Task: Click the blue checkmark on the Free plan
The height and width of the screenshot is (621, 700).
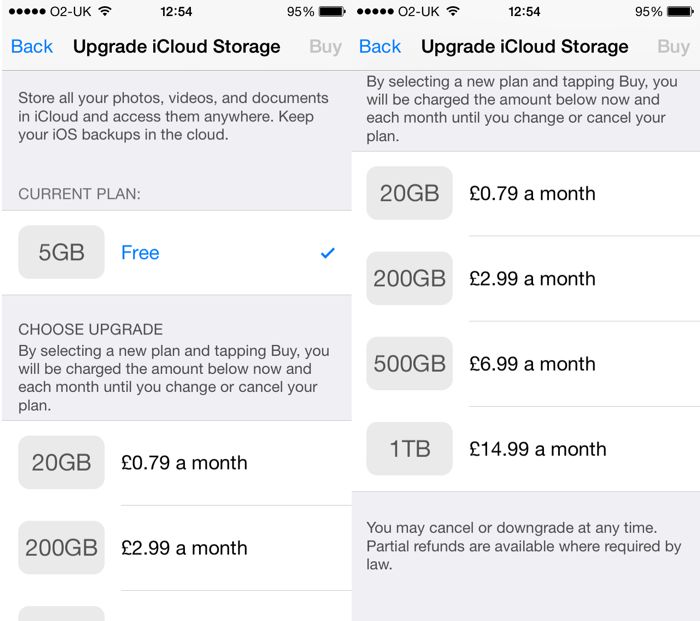Action: click(x=327, y=253)
